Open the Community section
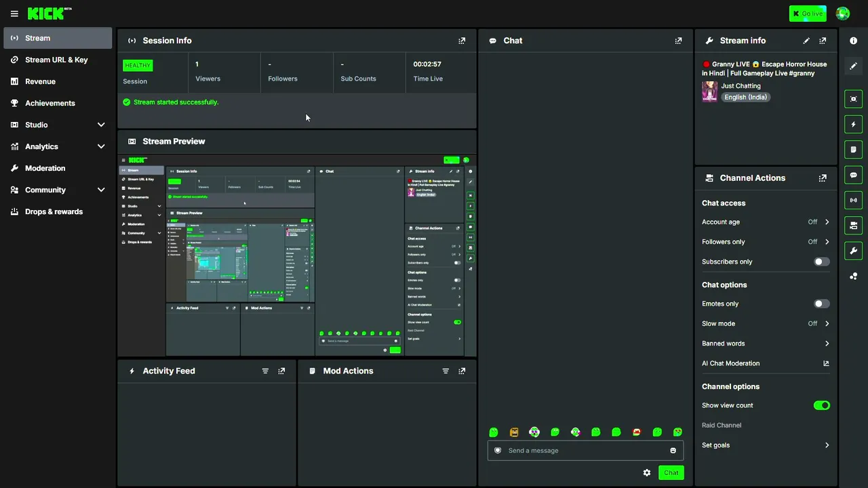868x488 pixels. [x=58, y=190]
